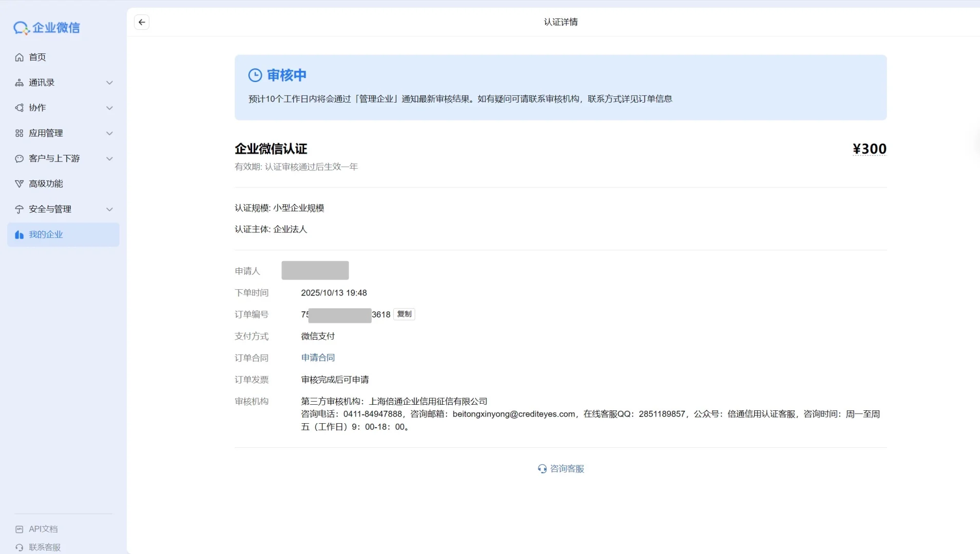Click 联系客服 in the sidebar
This screenshot has width=980, height=554.
tap(45, 547)
